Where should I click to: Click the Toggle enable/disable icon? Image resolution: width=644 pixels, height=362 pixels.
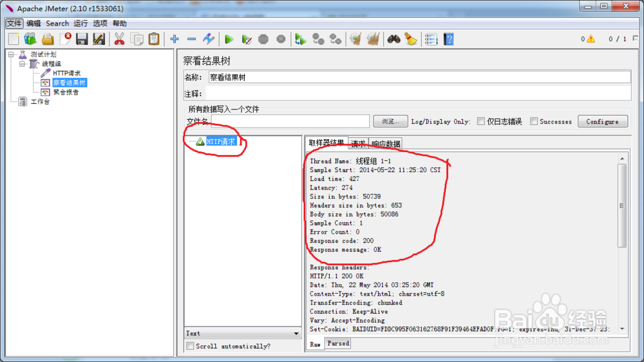[209, 39]
